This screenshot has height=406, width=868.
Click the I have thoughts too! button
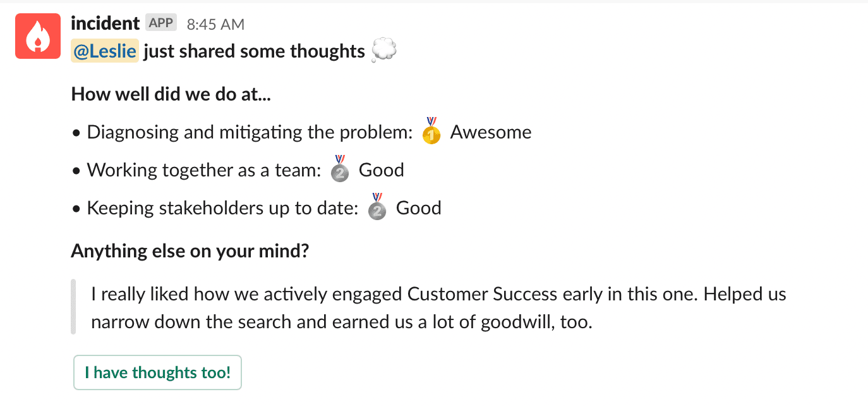(158, 372)
